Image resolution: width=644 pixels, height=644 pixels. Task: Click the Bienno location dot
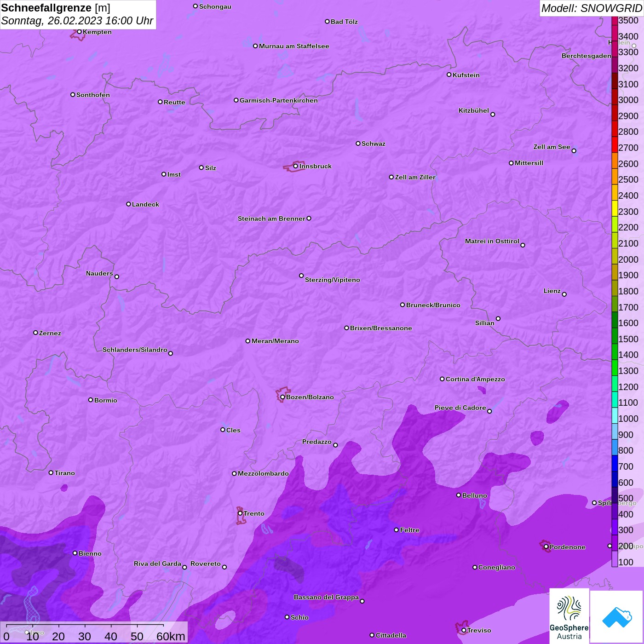[x=75, y=553]
